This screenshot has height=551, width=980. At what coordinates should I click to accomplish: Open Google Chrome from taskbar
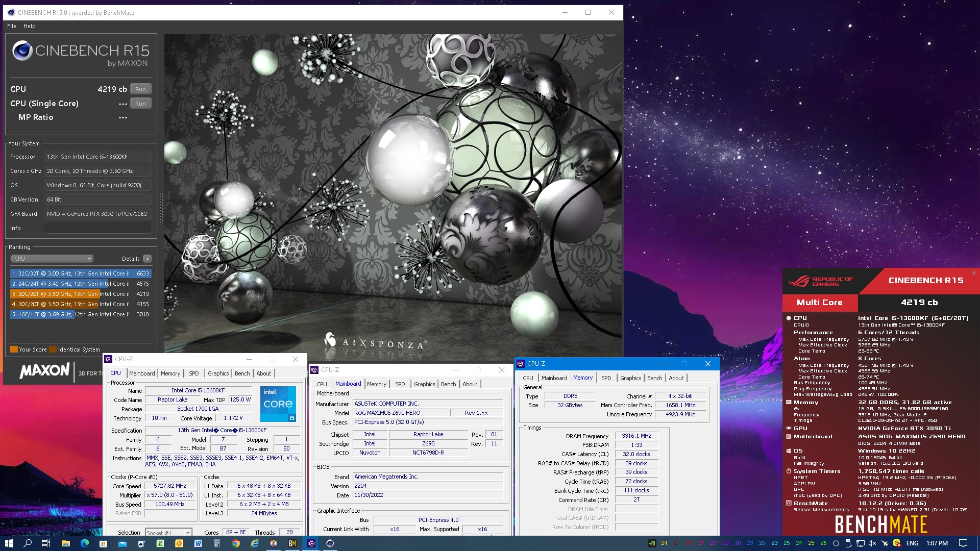[x=236, y=543]
